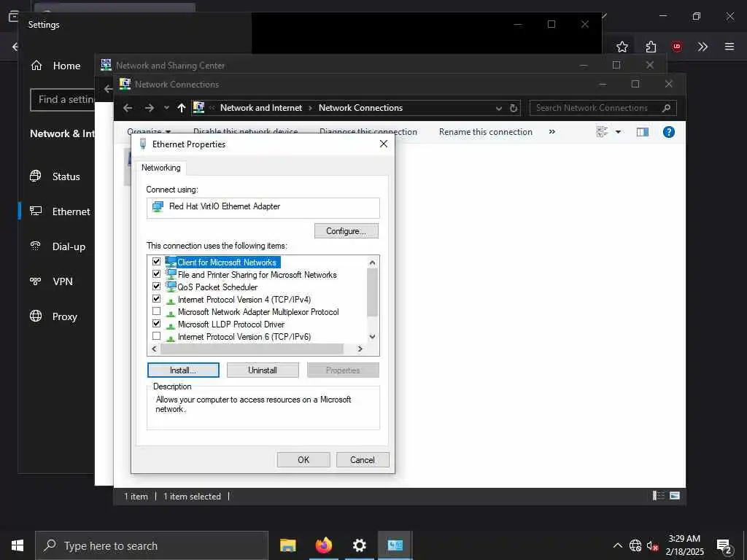This screenshot has width=747, height=560.
Task: Click the Red Hat VirtIO adapter icon
Action: 158,206
